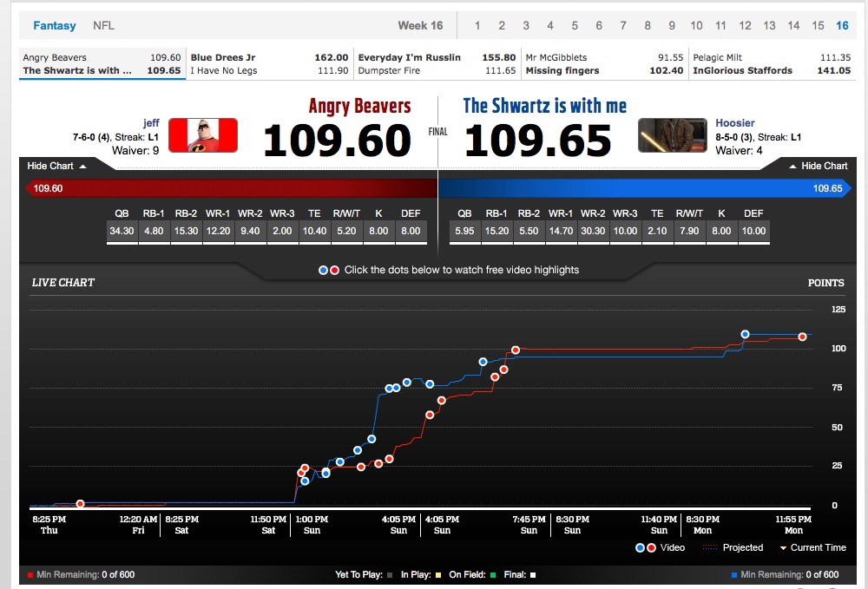Screen dimensions: 868x589
Task: Open owner jeff's profile link
Action: pyautogui.click(x=151, y=123)
